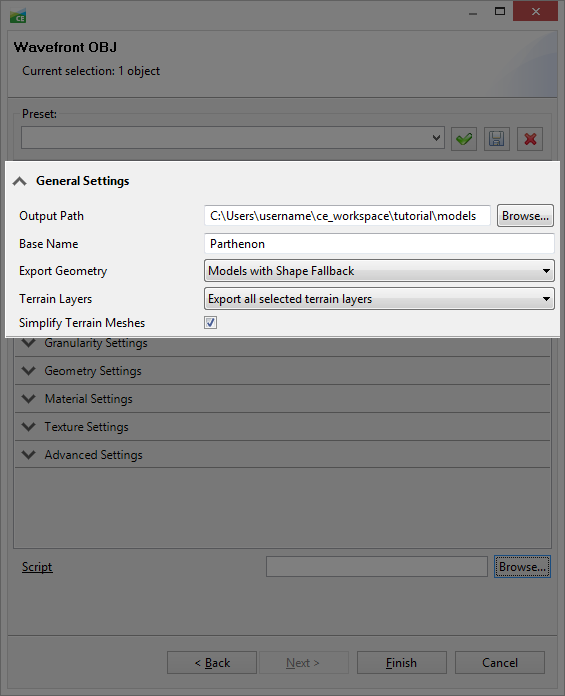
Task: Cancel the export dialog
Action: pyautogui.click(x=500, y=663)
